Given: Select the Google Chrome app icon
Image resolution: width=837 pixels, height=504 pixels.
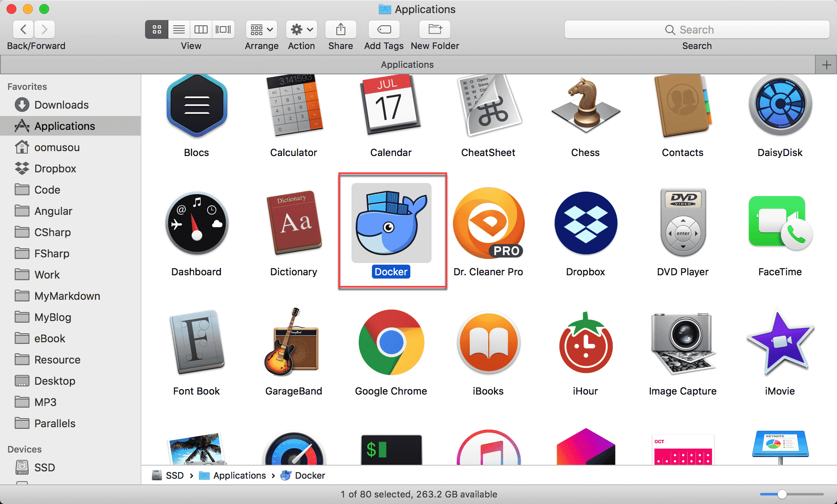Looking at the screenshot, I should 391,342.
